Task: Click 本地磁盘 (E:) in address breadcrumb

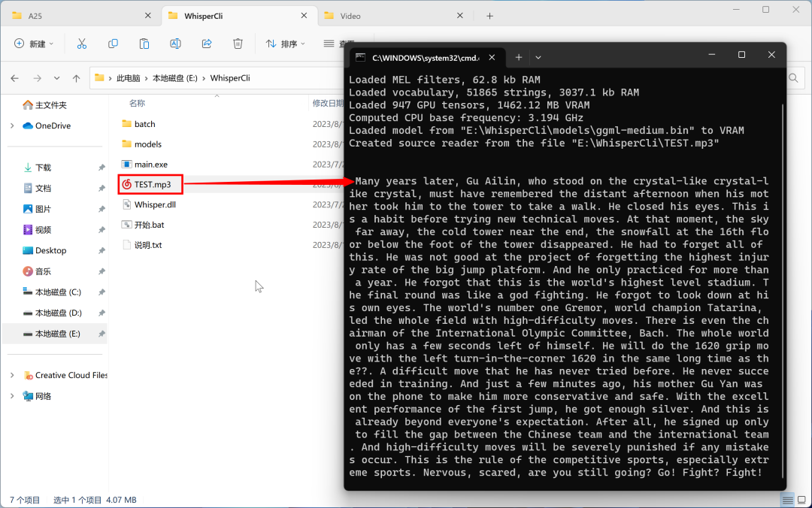Action: coord(175,78)
